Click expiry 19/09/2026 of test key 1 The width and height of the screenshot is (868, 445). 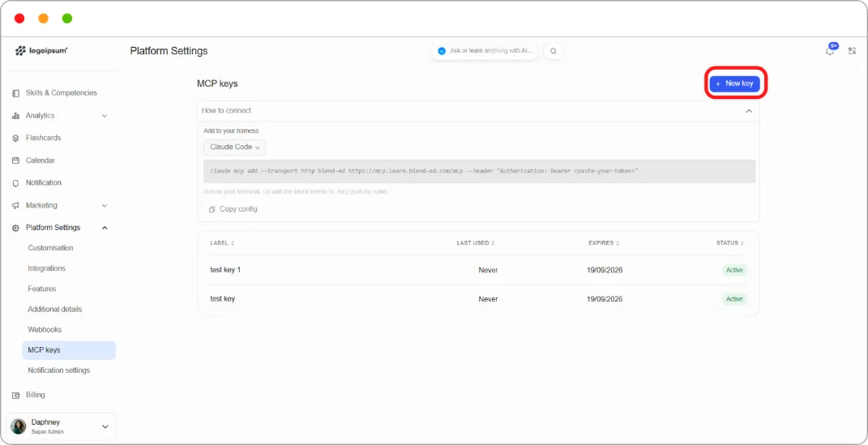pos(605,270)
